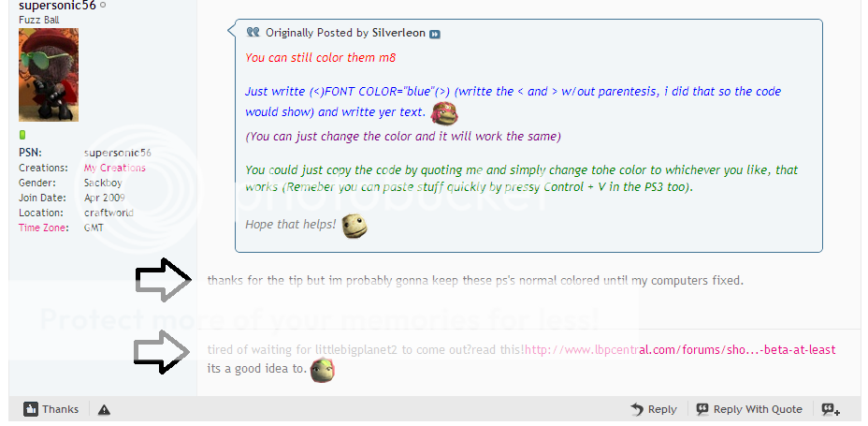Click the smiling sackboy emoticon after 'Hope that helps!'
868x426 pixels.
tap(354, 226)
